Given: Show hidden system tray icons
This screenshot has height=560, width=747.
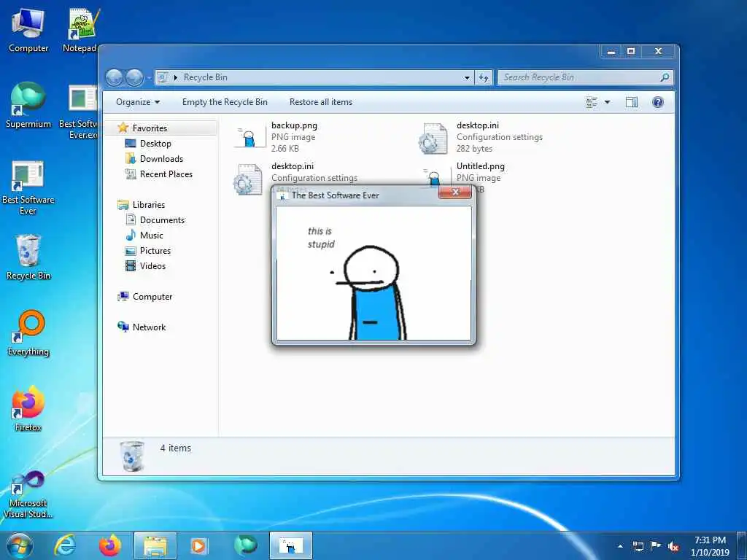Looking at the screenshot, I should click(620, 546).
